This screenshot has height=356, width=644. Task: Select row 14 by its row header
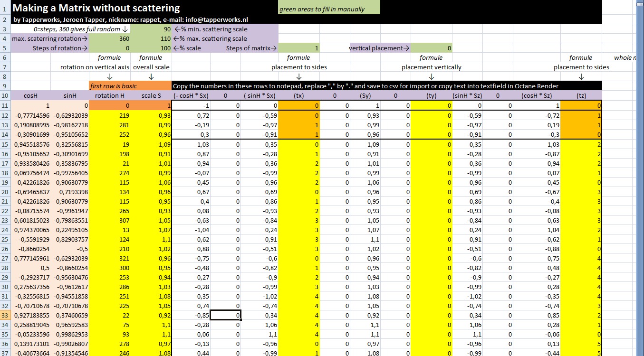[5, 135]
